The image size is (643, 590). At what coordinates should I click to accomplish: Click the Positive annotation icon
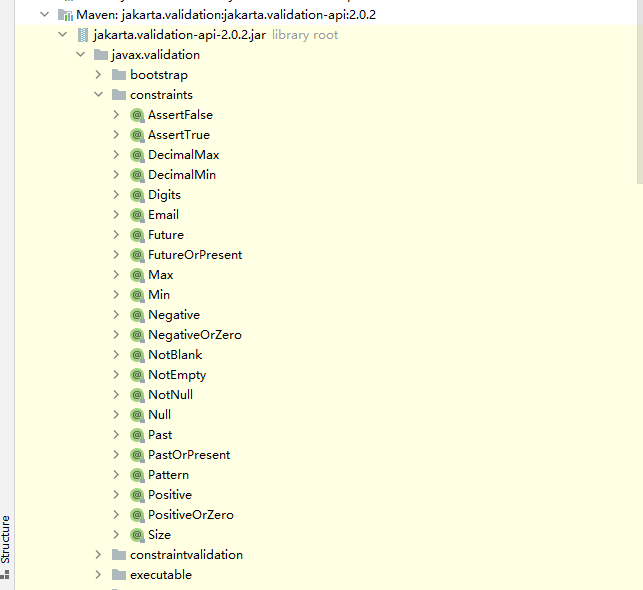137,495
